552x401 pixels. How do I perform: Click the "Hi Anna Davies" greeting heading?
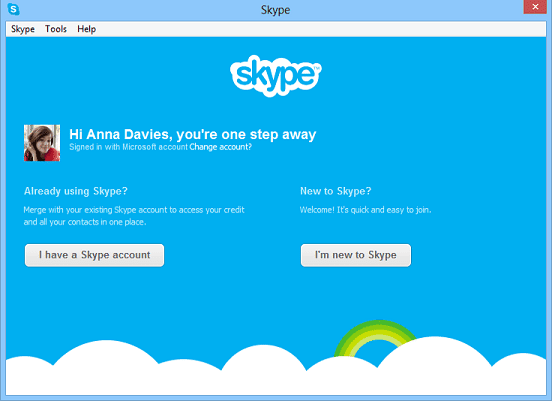click(193, 134)
